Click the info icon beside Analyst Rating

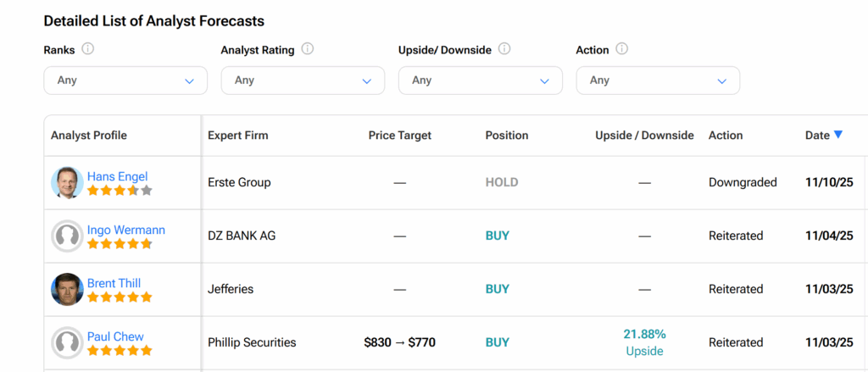[x=308, y=49]
